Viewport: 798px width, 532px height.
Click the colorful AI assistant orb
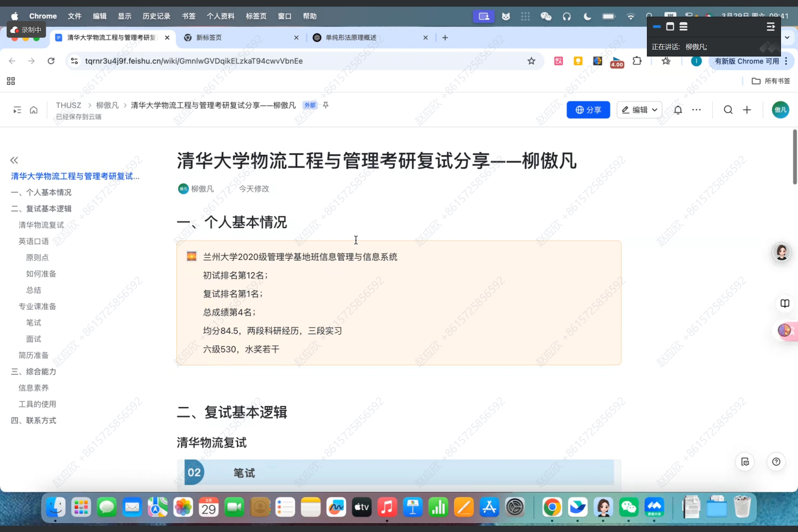click(785, 330)
